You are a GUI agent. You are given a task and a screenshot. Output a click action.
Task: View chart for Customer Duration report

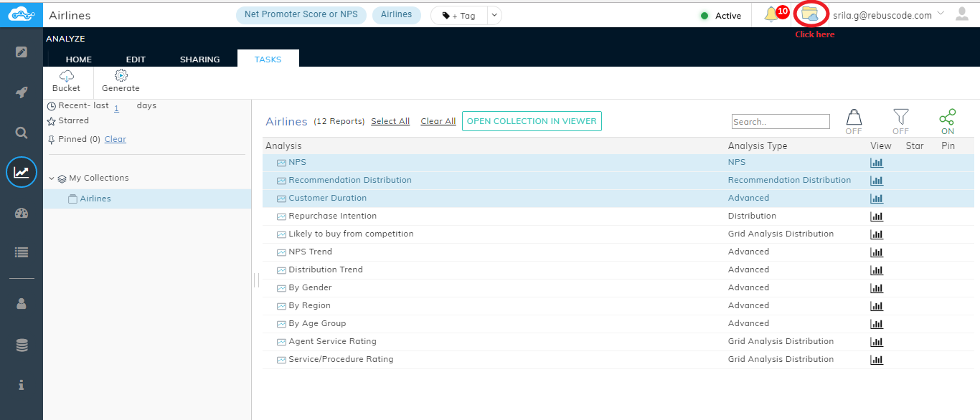coord(877,199)
